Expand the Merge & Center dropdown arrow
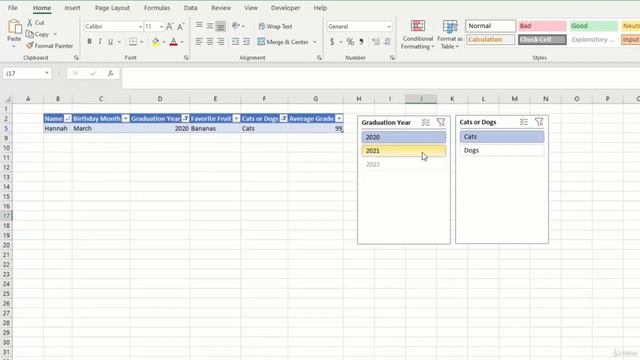640x360 pixels. [315, 42]
